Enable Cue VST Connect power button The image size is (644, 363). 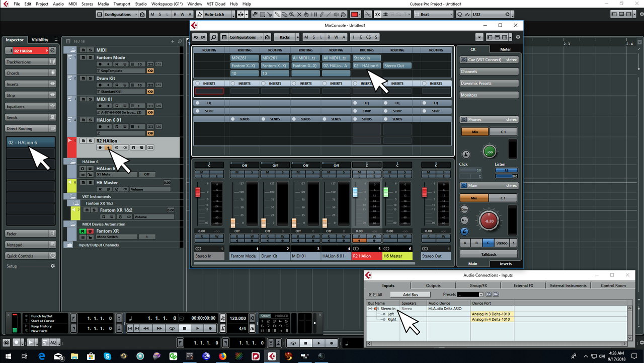[463, 60]
